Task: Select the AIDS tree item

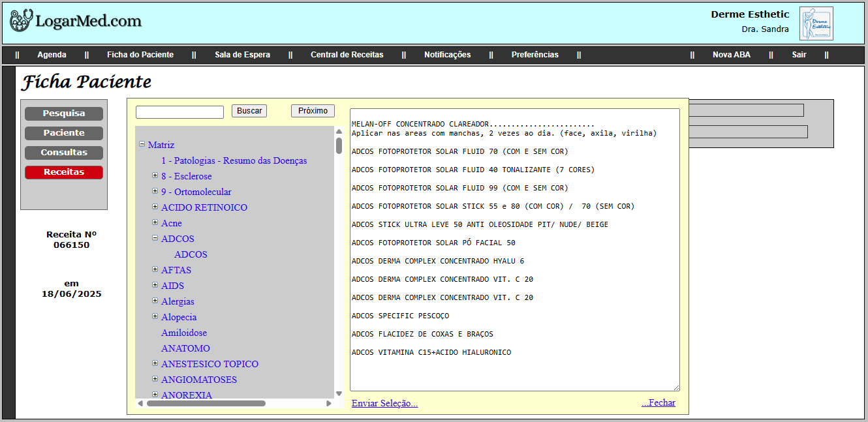Action: pos(173,286)
